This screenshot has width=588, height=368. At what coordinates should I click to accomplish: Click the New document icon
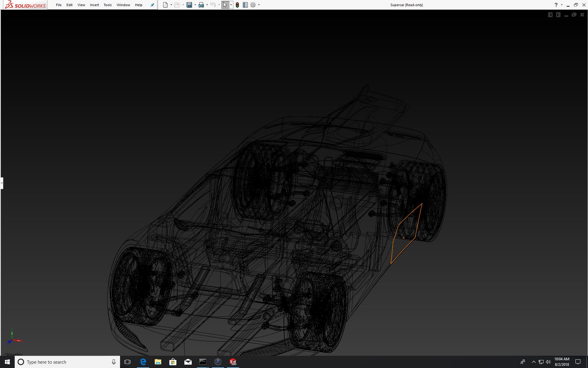pos(165,5)
